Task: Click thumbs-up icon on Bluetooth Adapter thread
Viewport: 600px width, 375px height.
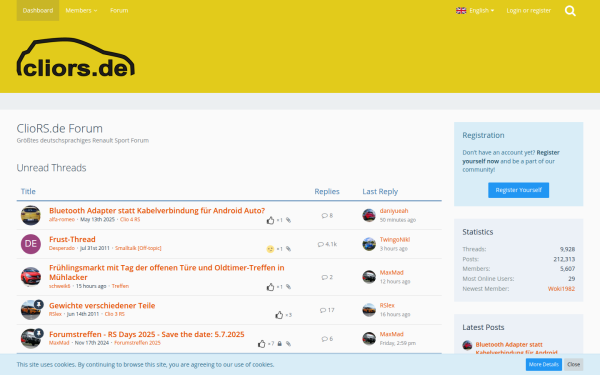Action: [x=271, y=220]
